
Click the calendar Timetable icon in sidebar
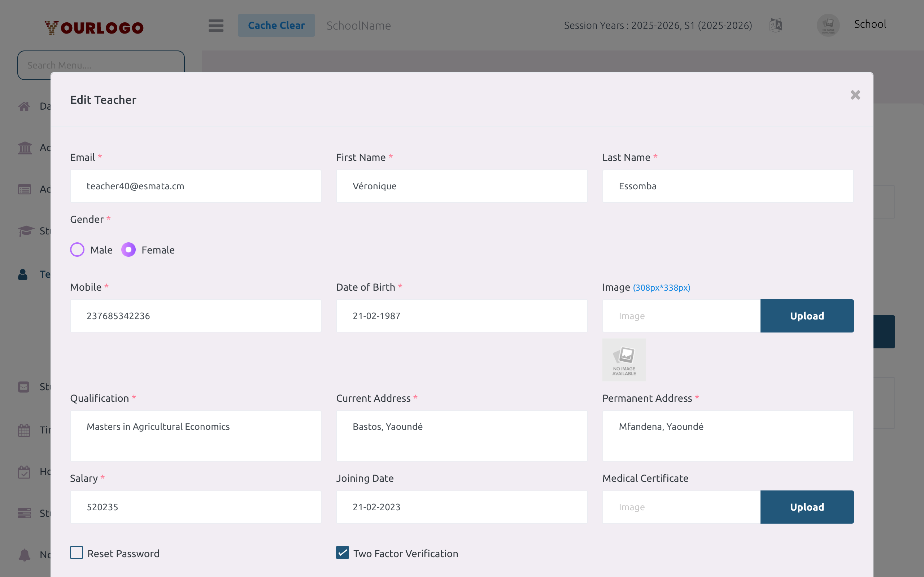point(24,430)
